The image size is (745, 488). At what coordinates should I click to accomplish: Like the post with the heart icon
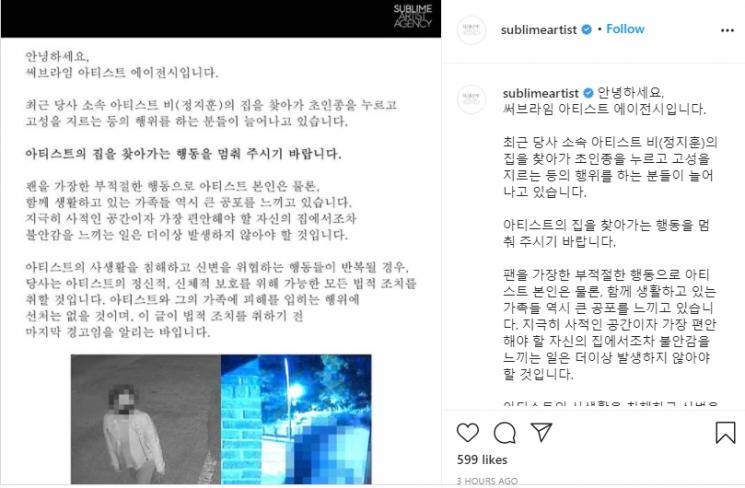pos(468,432)
